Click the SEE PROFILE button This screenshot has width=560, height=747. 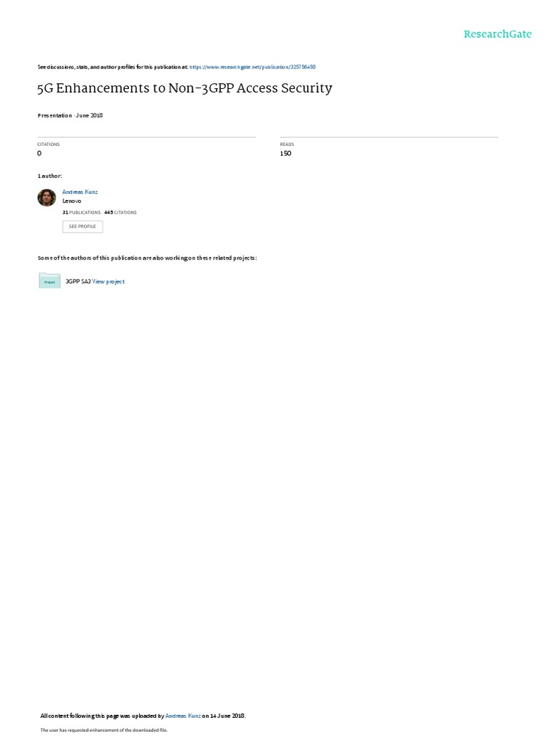coord(82,227)
